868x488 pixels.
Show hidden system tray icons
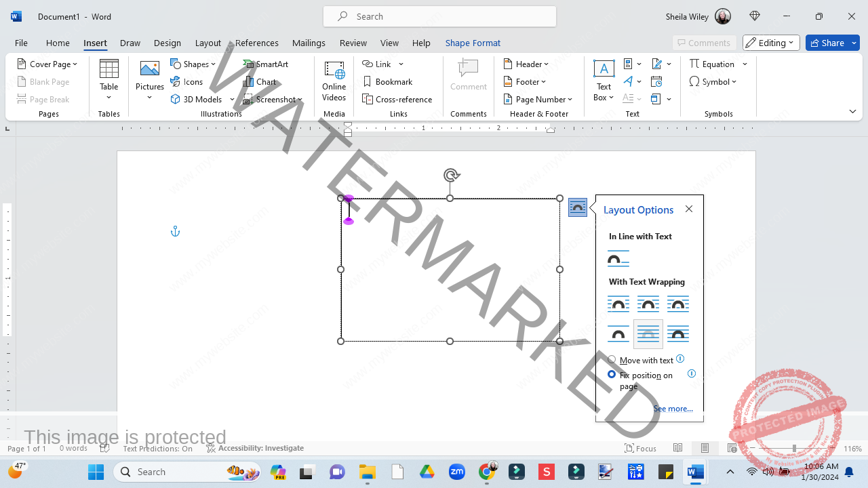tap(730, 472)
